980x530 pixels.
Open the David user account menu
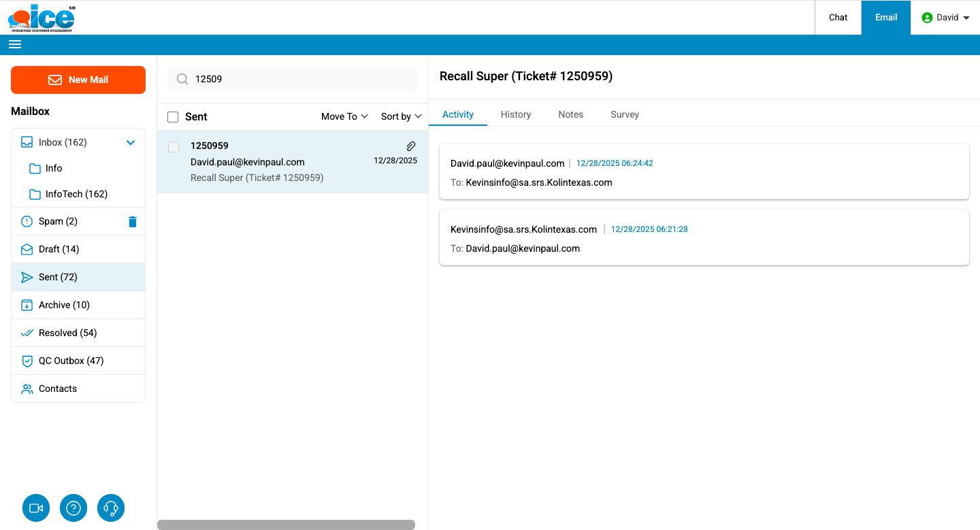[x=945, y=18]
